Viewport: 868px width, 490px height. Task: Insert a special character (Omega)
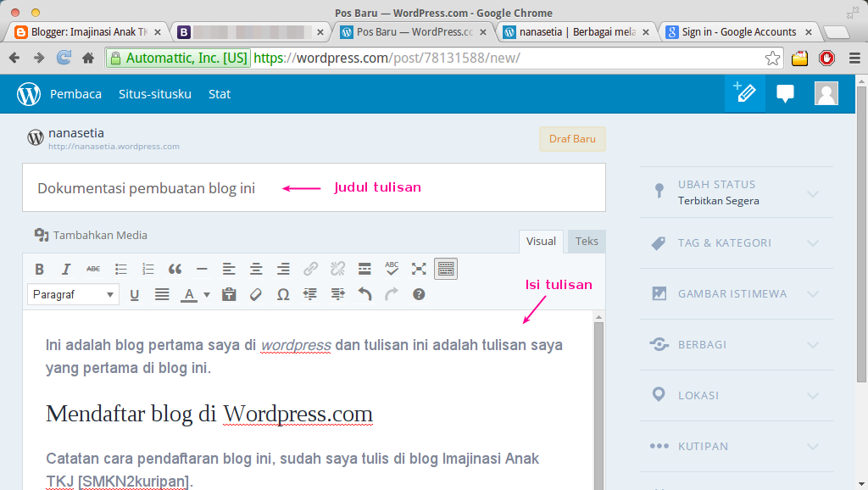(283, 294)
